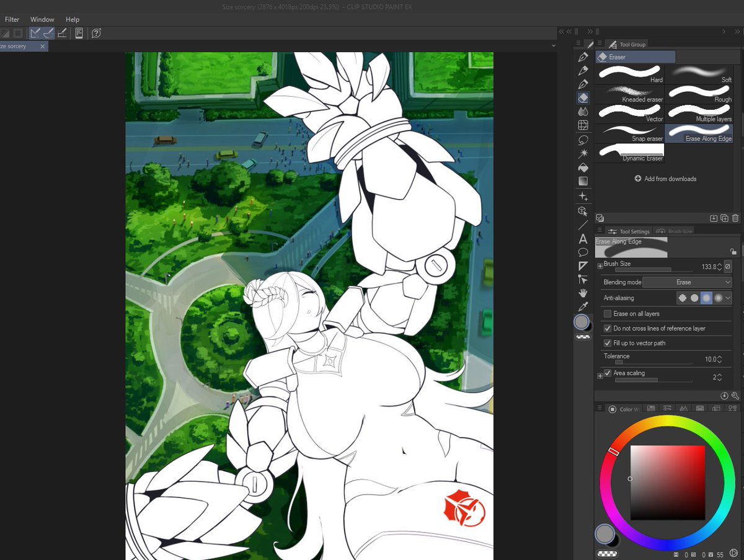Select the Decoration sparkle tool
Image resolution: width=744 pixels, height=560 pixels.
point(583,197)
